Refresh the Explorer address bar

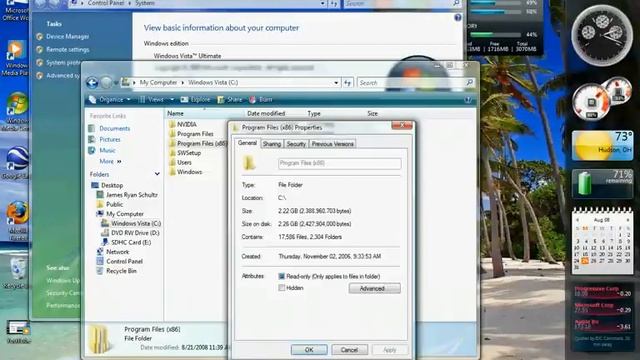click(x=347, y=83)
